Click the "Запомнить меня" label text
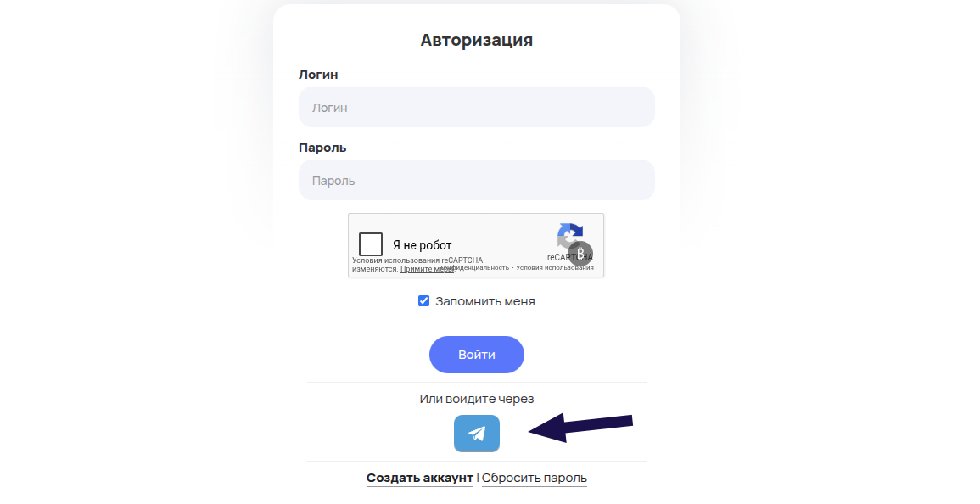This screenshot has height=504, width=980. coord(485,301)
